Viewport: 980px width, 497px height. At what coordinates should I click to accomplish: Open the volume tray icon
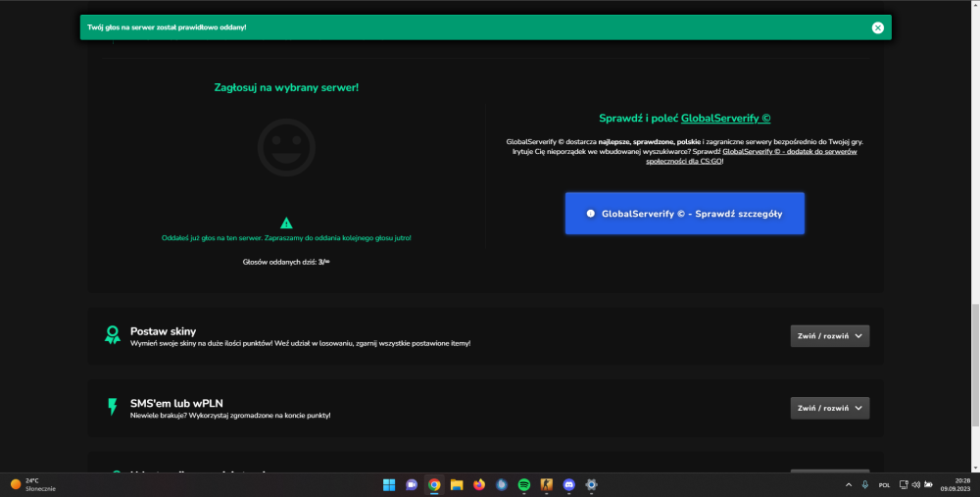(915, 485)
